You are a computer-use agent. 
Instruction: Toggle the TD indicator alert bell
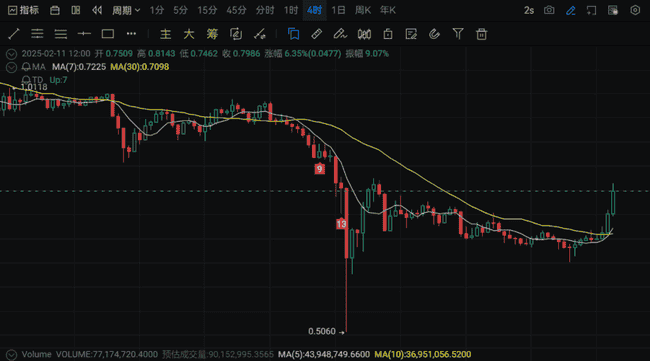tap(26, 80)
